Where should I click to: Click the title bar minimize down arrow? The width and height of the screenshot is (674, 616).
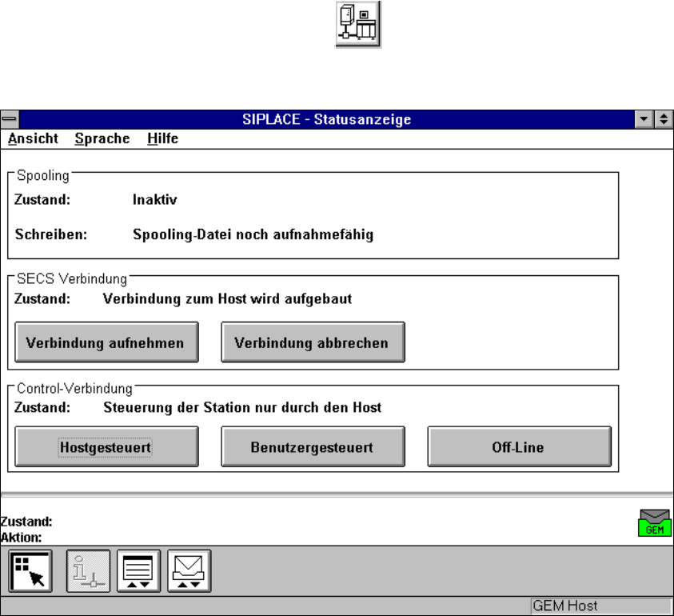[644, 119]
